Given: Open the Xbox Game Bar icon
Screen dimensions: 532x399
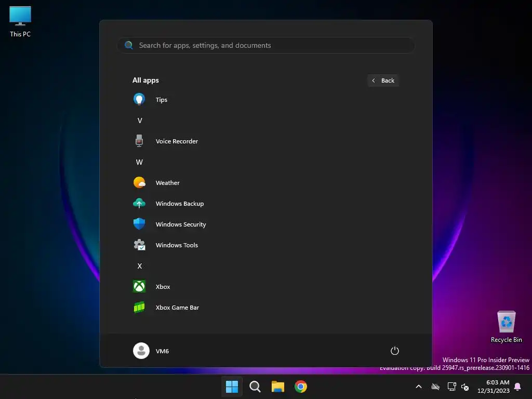Looking at the screenshot, I should (139, 308).
